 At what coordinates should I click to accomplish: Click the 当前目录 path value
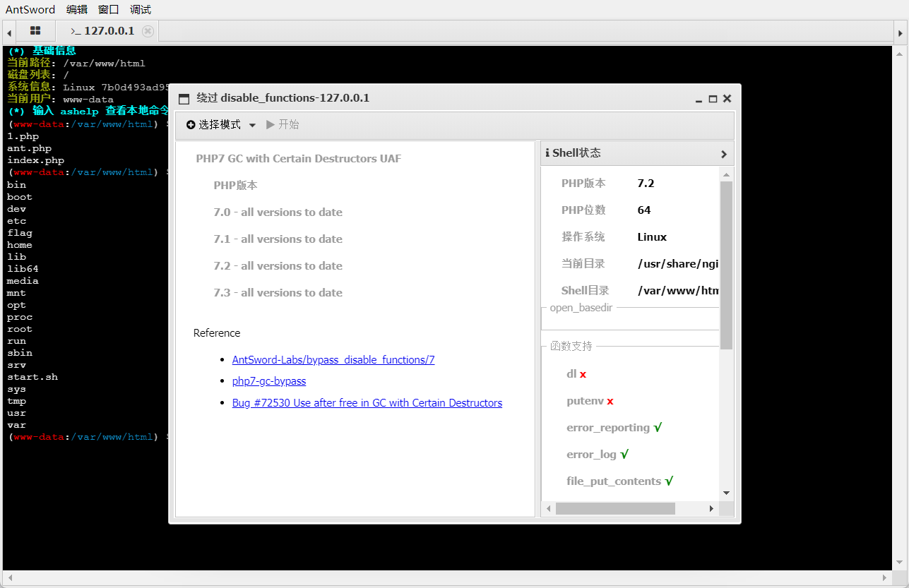678,264
